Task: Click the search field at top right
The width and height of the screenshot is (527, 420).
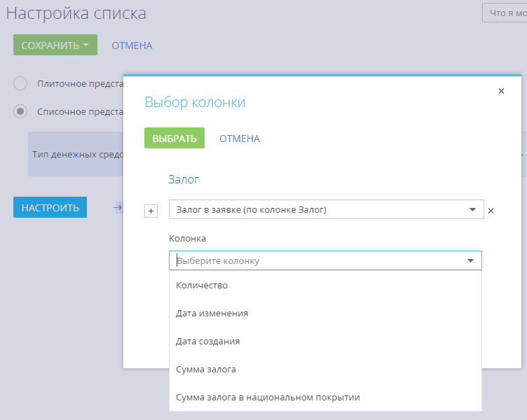Action: click(505, 13)
